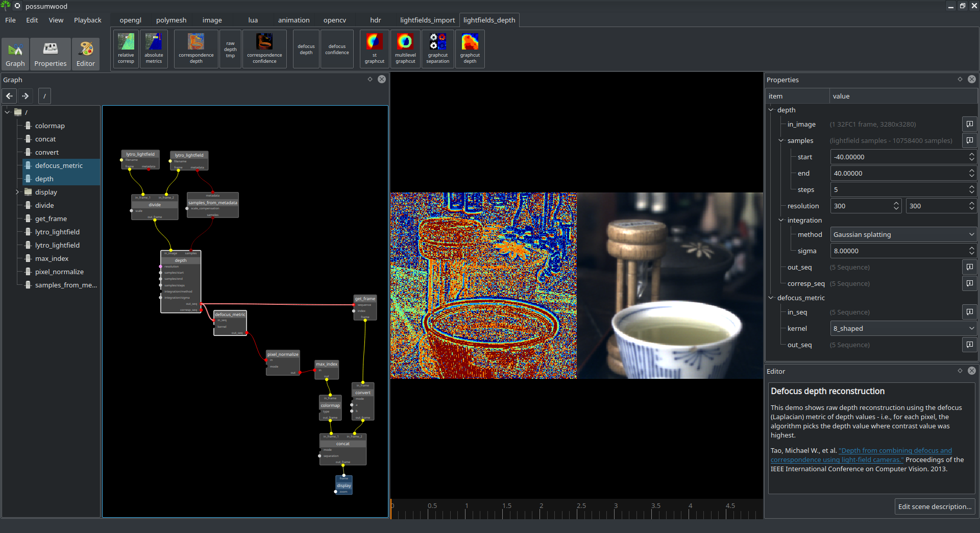Load the graphcut depth demo
Screen dimensions: 980x533
click(470, 49)
